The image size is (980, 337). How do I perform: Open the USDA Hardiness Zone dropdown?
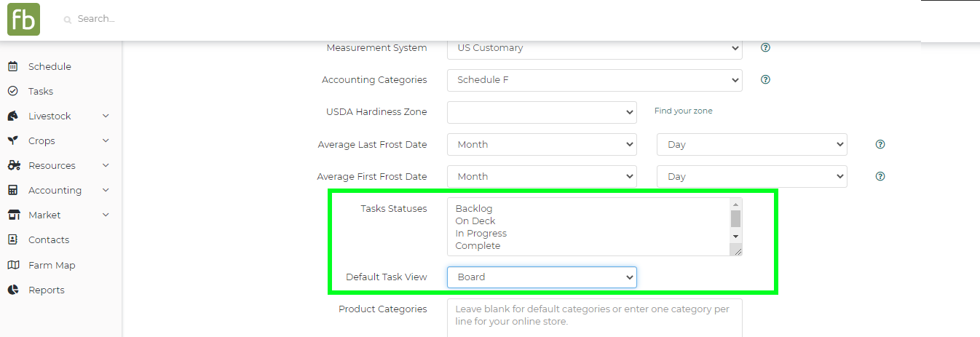click(x=542, y=112)
